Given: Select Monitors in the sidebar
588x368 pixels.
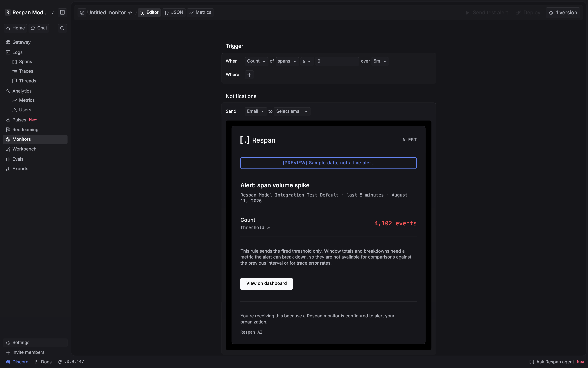Looking at the screenshot, I should tap(35, 139).
